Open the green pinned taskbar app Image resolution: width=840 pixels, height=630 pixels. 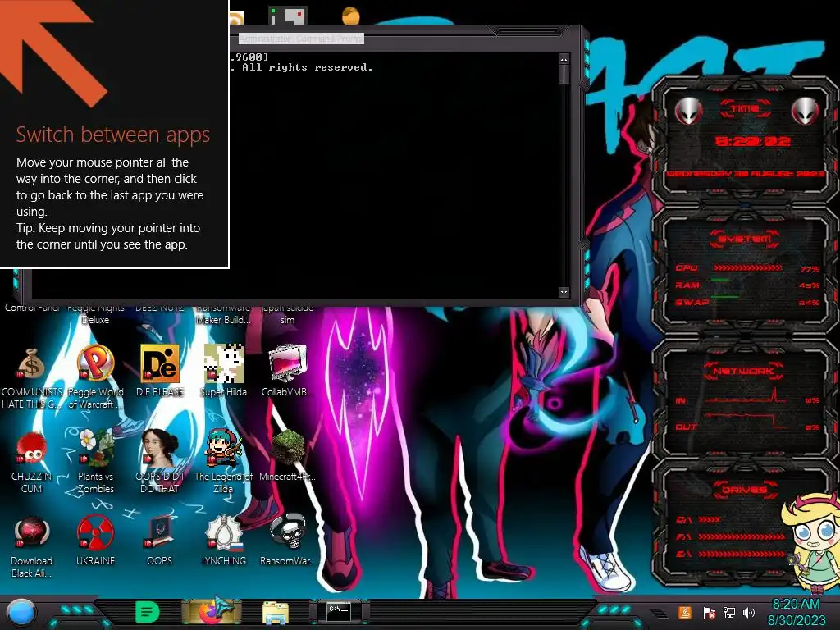tap(148, 612)
